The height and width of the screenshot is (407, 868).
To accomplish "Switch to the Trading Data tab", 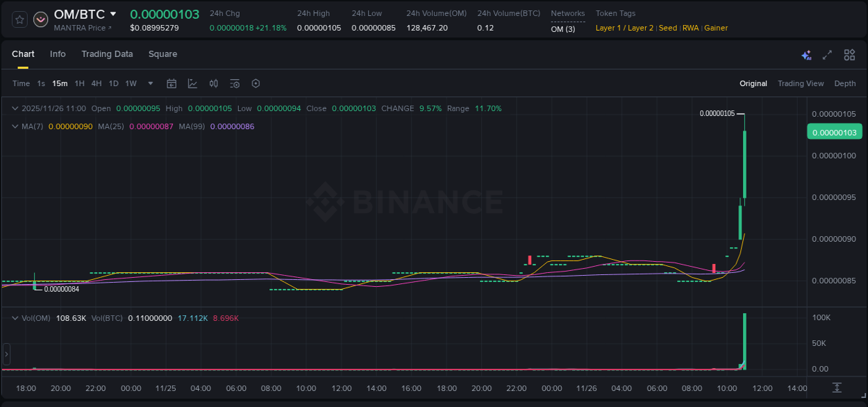I will 107,54.
